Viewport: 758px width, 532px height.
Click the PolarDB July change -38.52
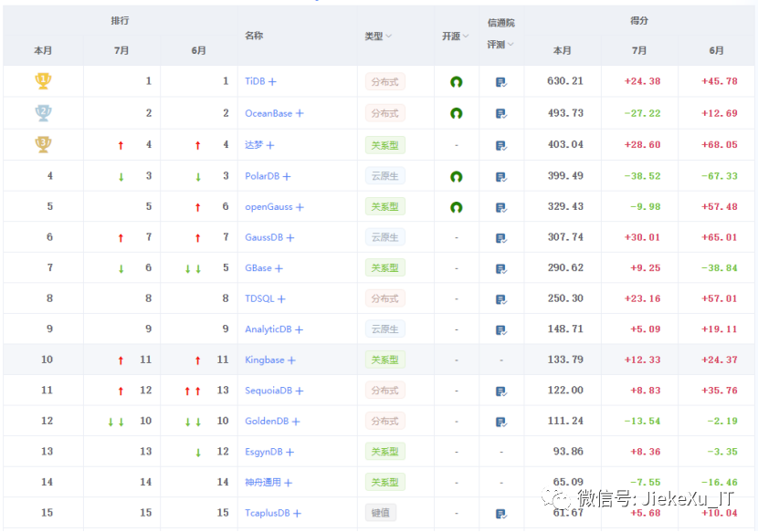642,176
